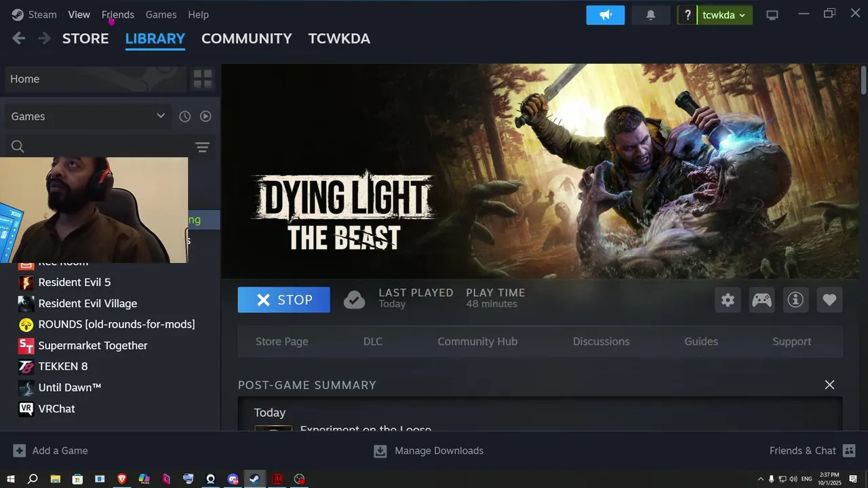Go to library Home
The image size is (868, 488).
(95, 79)
